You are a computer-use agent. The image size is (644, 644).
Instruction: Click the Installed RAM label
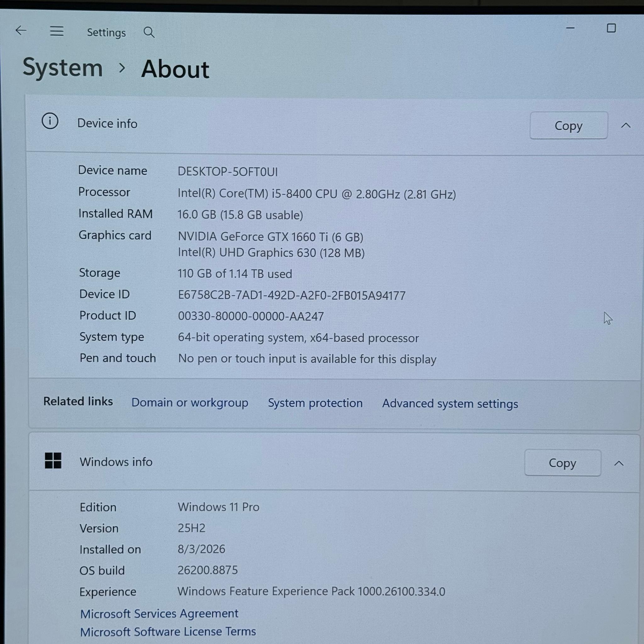116,214
